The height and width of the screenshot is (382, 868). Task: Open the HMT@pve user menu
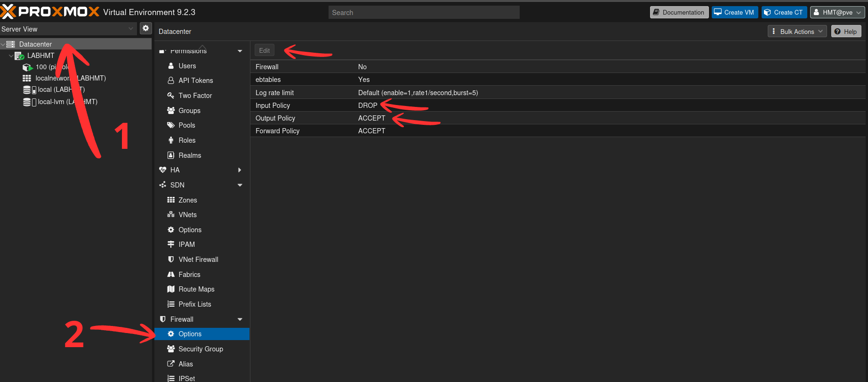(837, 12)
